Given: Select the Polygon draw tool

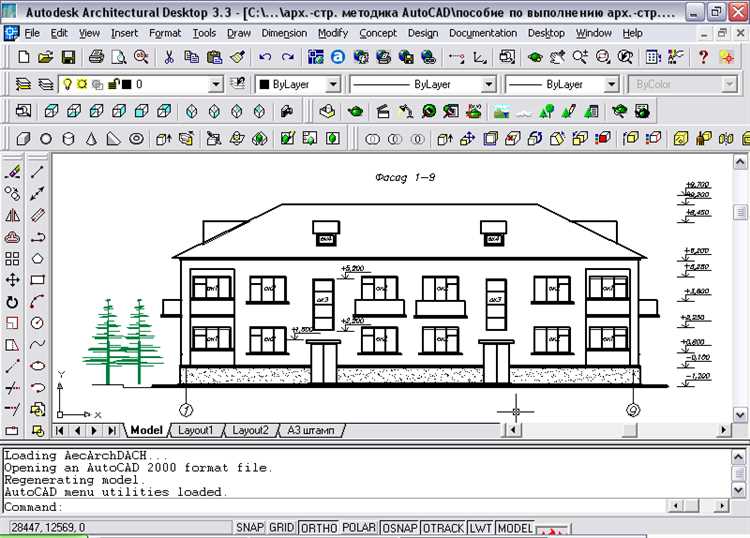Looking at the screenshot, I should [37, 259].
